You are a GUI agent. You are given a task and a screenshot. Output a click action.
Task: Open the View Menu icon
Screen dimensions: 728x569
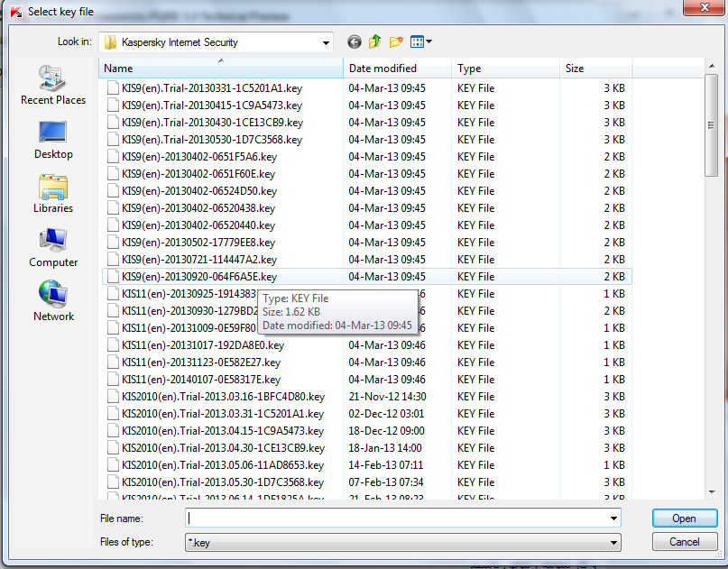[x=417, y=42]
